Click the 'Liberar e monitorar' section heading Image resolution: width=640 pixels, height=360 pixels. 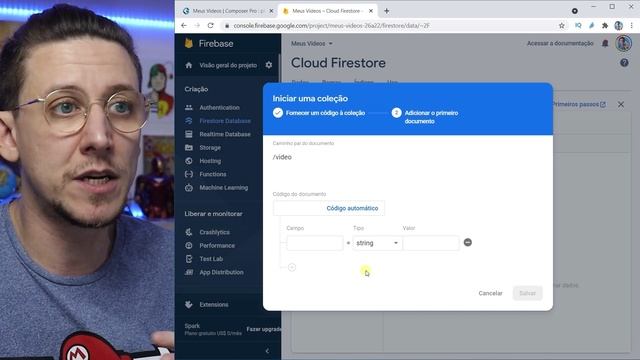[x=213, y=214]
